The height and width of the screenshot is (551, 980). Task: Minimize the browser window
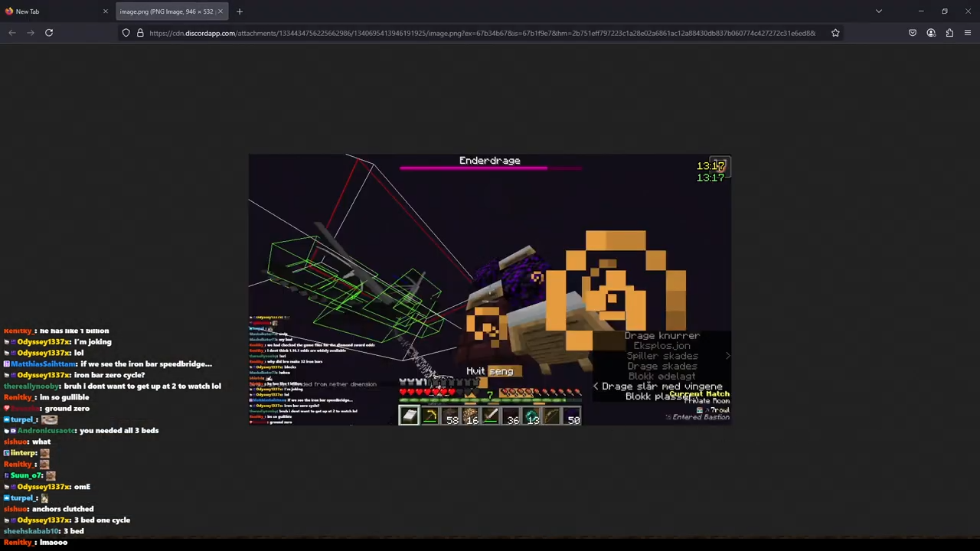pyautogui.click(x=921, y=11)
